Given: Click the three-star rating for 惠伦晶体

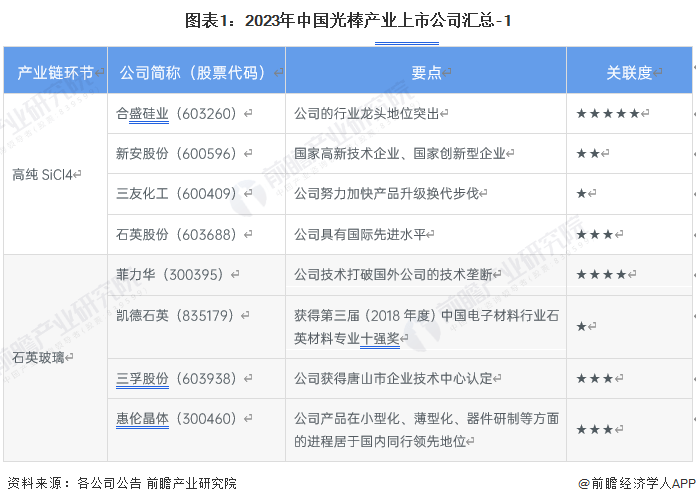Looking at the screenshot, I should click(594, 429).
